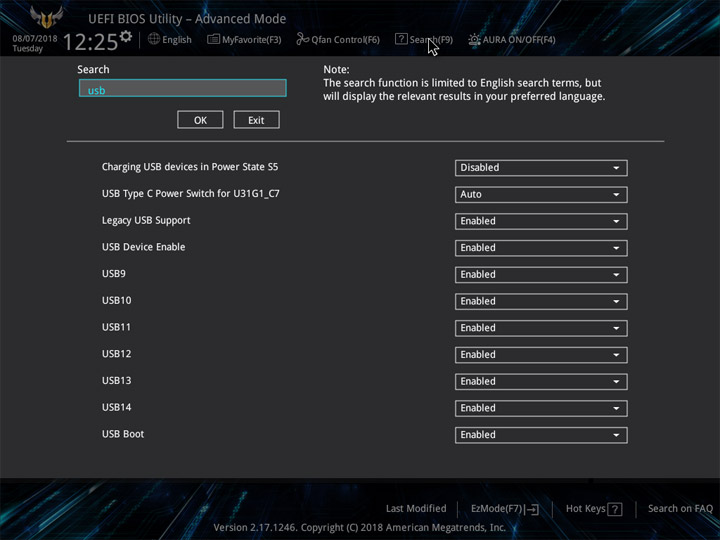
Task: Toggle AURA ON/OFF(F4)
Action: coord(512,39)
